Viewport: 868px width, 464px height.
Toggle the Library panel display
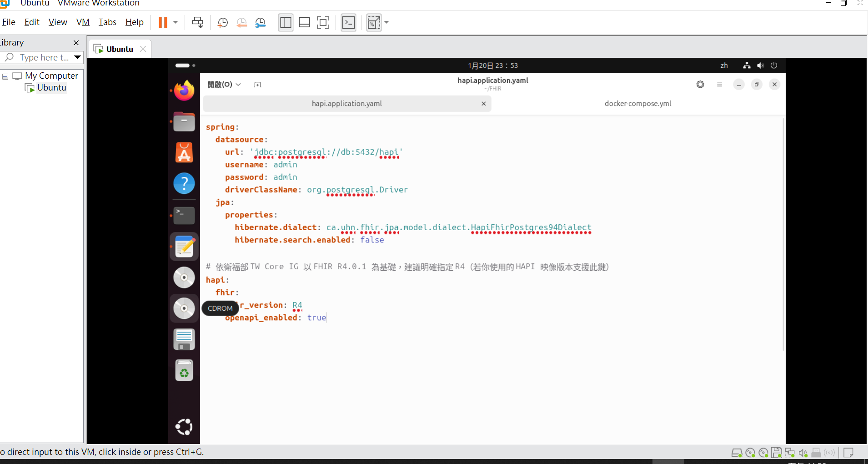(286, 22)
